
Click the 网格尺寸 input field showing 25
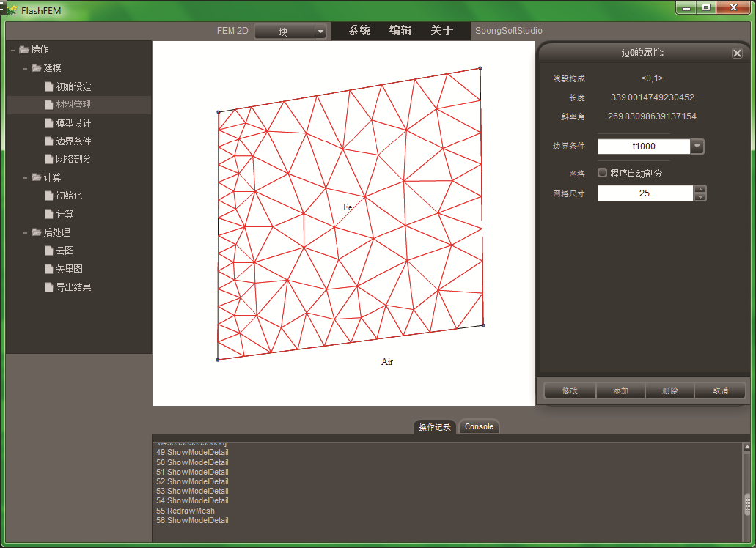pos(645,193)
